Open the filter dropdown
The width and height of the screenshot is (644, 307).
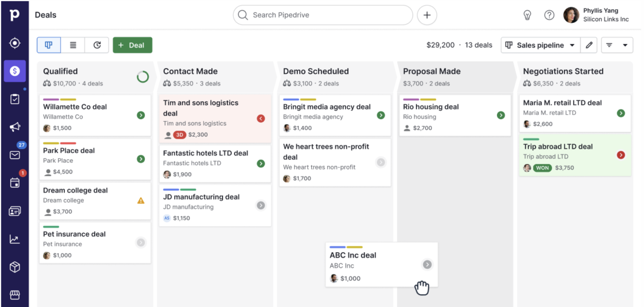(x=617, y=45)
